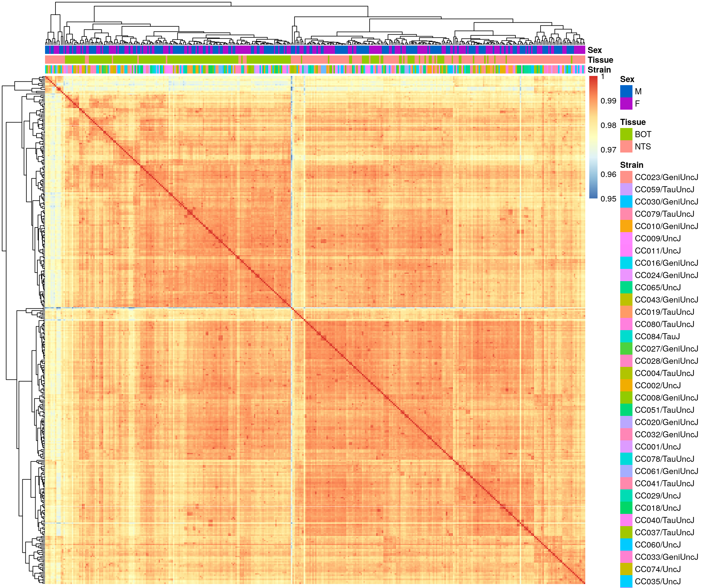Click the CC037/TauUncJ legend label
This screenshot has width=706, height=588.
coord(664,533)
